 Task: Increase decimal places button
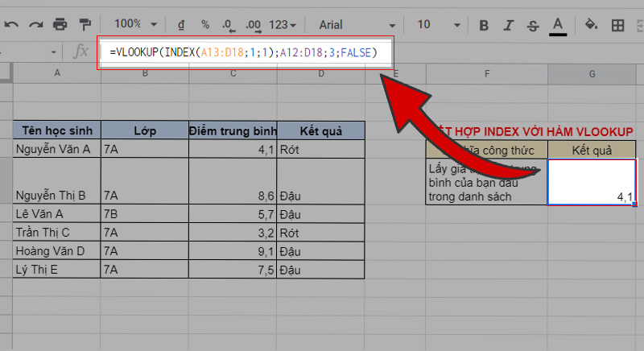[x=254, y=25]
